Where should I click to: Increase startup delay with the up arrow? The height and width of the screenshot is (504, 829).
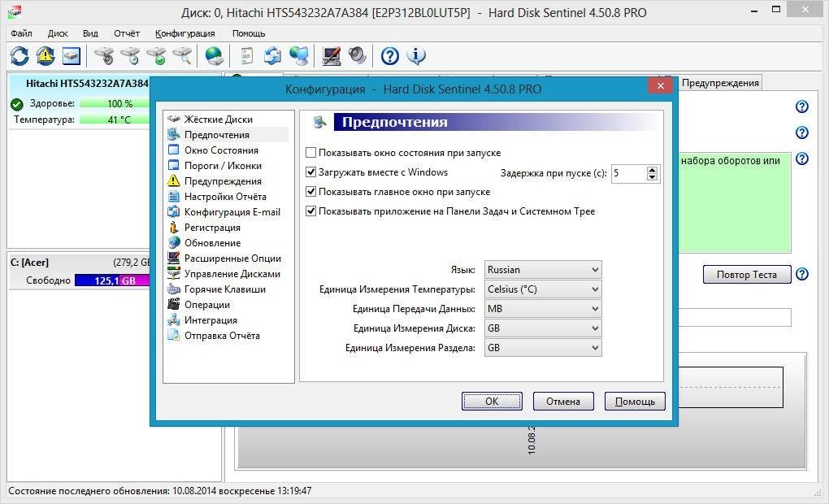coord(652,169)
